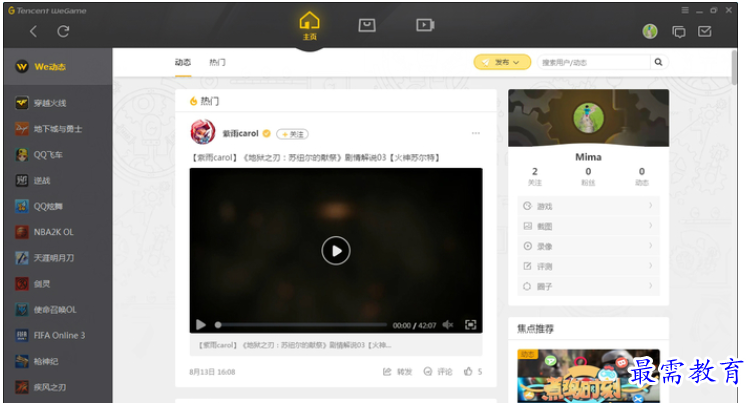Open mail messages icon in header
The image size is (752, 403).
tap(705, 32)
